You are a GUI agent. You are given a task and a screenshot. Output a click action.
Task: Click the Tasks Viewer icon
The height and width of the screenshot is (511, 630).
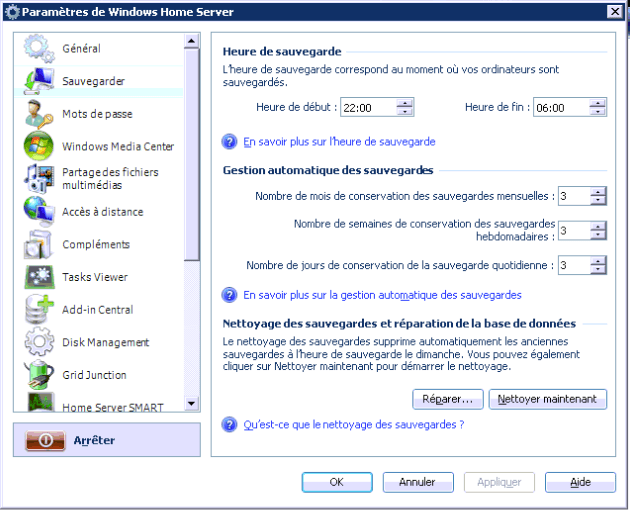tap(39, 277)
